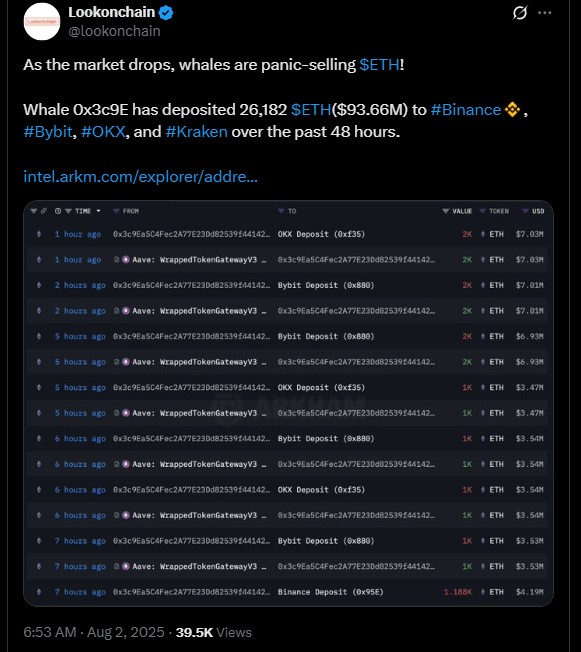
Task: Open the #Binance hashtag
Action: [x=466, y=110]
